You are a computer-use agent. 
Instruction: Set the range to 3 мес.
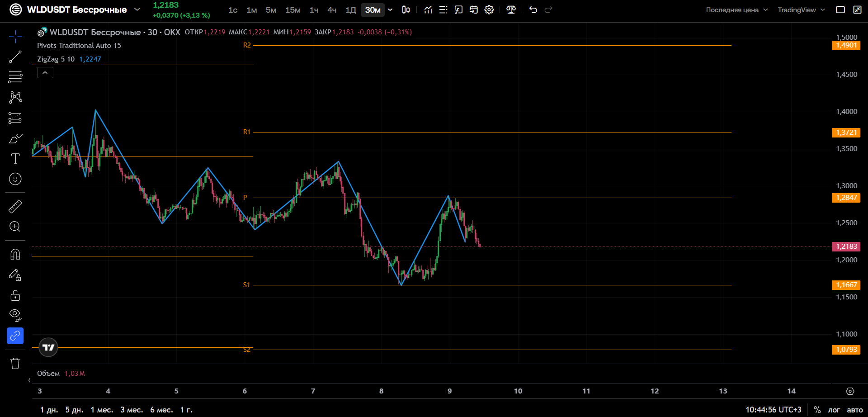point(132,410)
